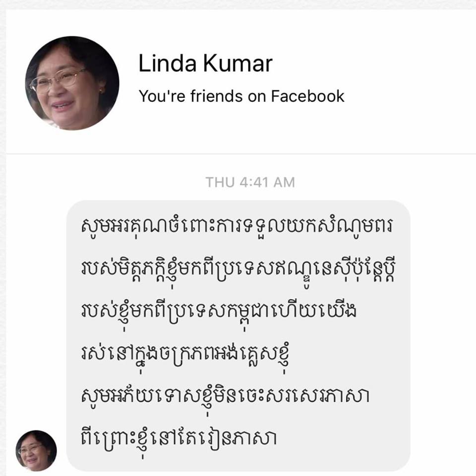Select the gray Khmer message bubble
476x476 pixels.
tap(238, 336)
